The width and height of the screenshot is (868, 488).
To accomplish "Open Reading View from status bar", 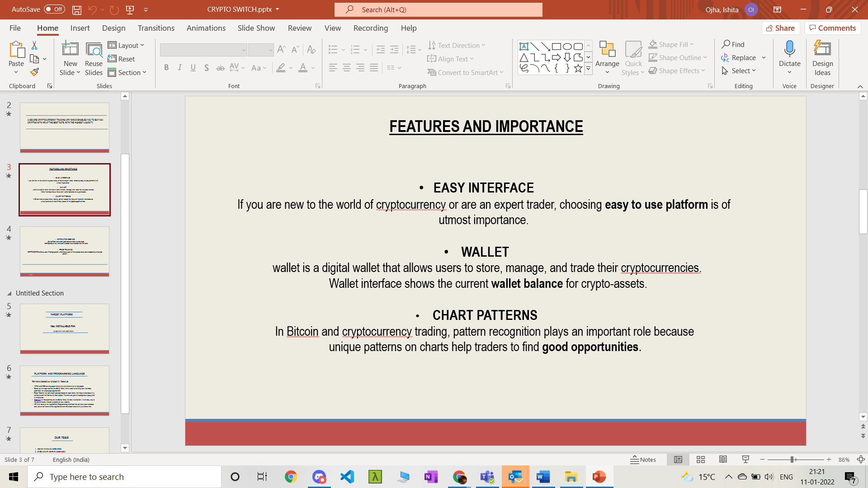I will pos(723,460).
